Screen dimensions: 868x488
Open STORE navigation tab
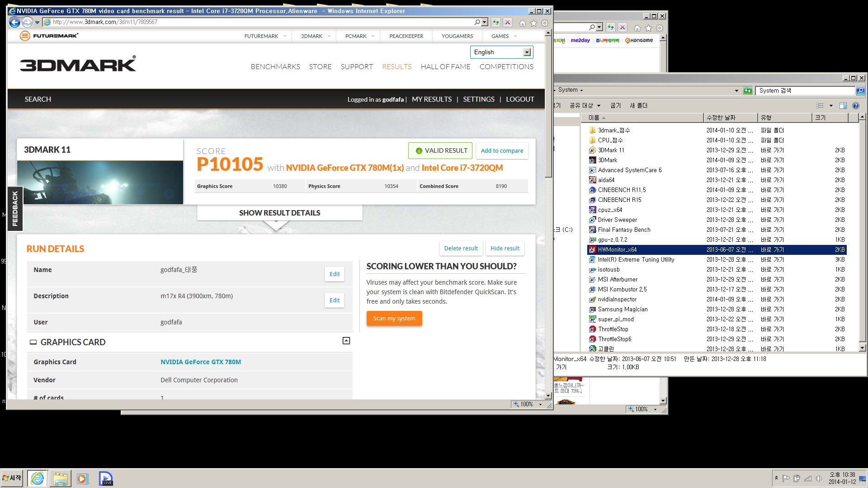pos(320,67)
